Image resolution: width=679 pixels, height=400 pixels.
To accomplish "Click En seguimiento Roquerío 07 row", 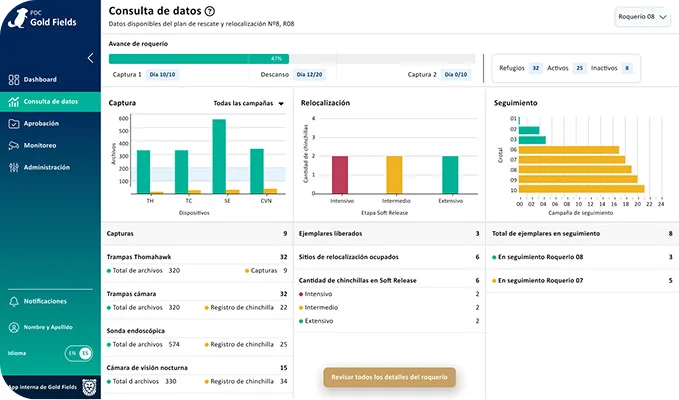I will (582, 281).
